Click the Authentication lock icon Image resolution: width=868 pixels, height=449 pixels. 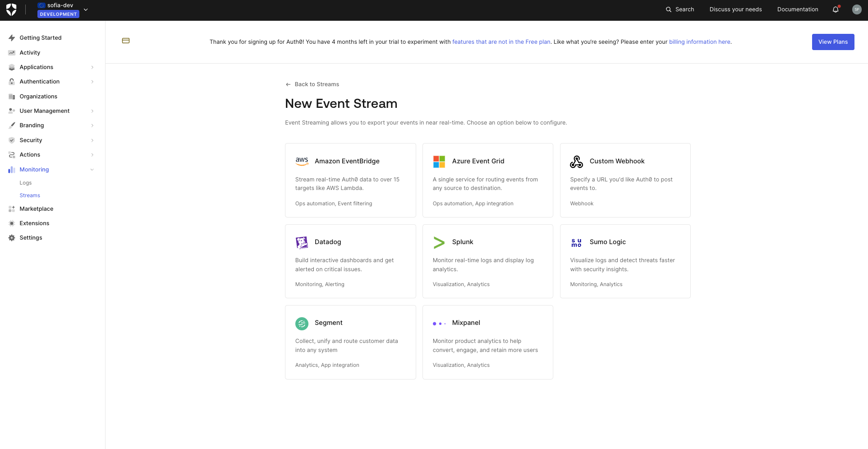click(x=12, y=82)
